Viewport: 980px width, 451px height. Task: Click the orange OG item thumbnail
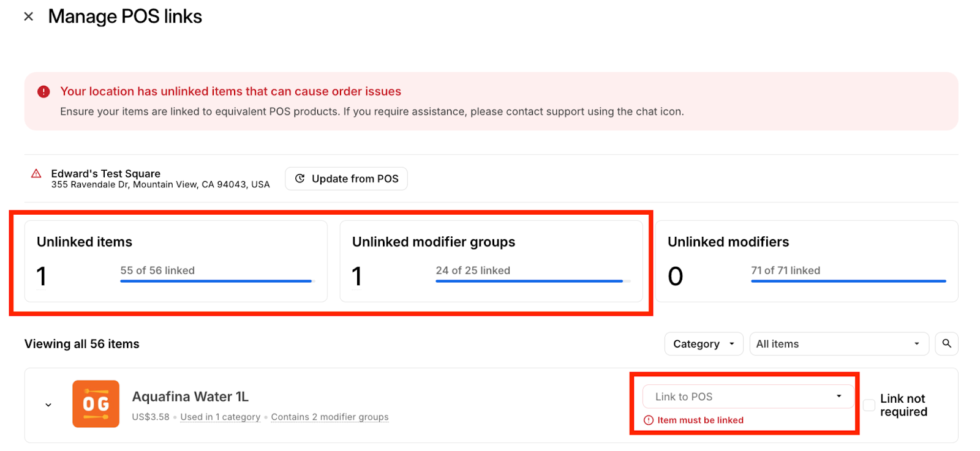click(96, 404)
